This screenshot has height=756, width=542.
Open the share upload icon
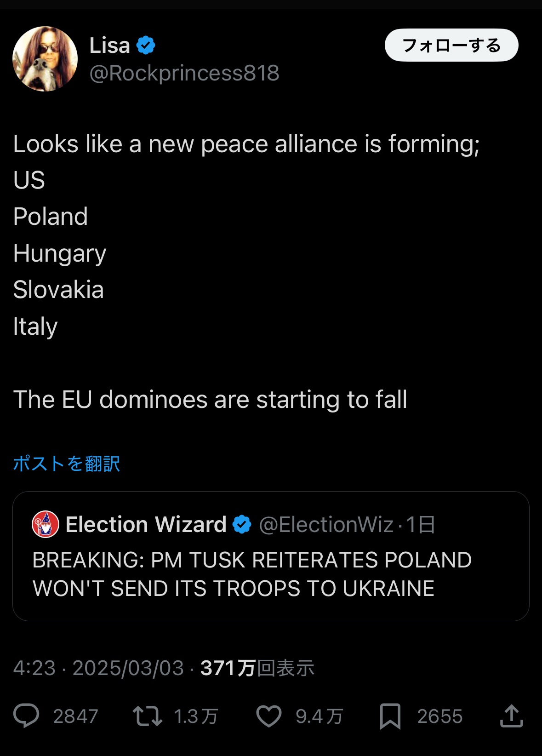point(511,716)
